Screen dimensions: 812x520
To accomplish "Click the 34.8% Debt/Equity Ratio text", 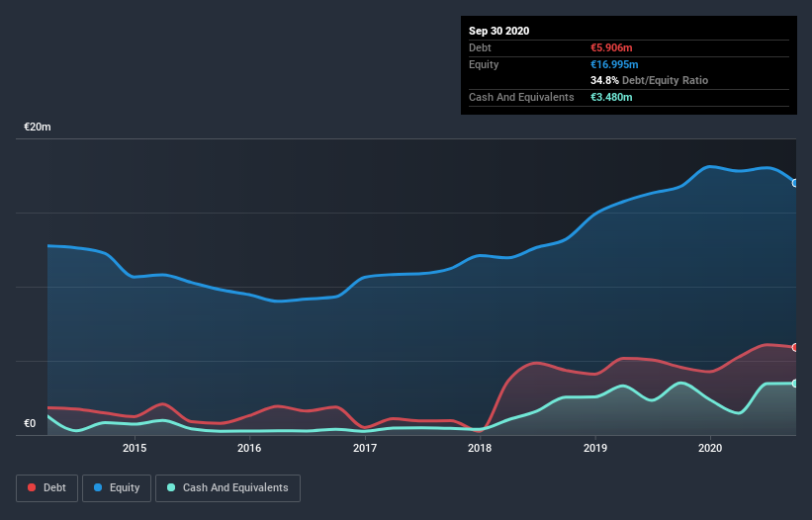I will point(649,80).
